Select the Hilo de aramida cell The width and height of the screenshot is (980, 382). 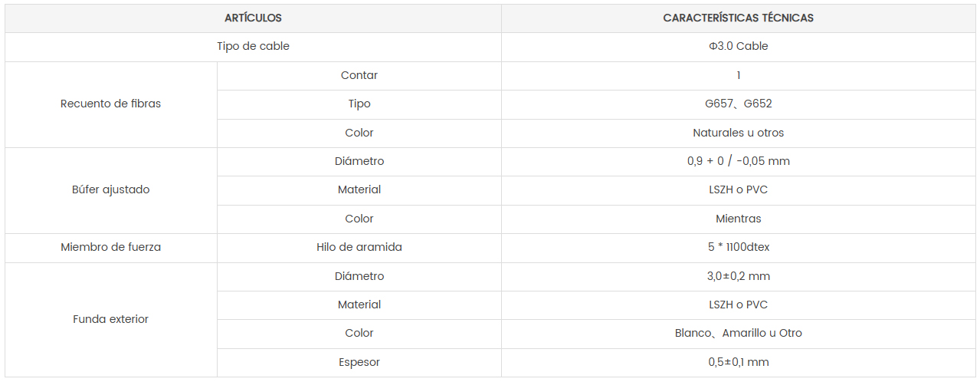click(x=359, y=247)
